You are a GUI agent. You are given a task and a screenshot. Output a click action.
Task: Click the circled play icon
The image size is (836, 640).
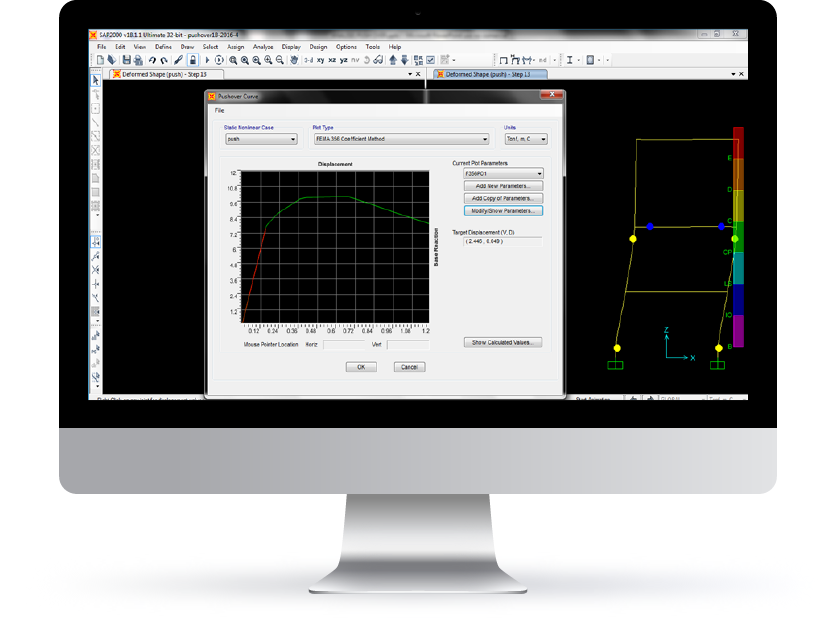coord(219,60)
